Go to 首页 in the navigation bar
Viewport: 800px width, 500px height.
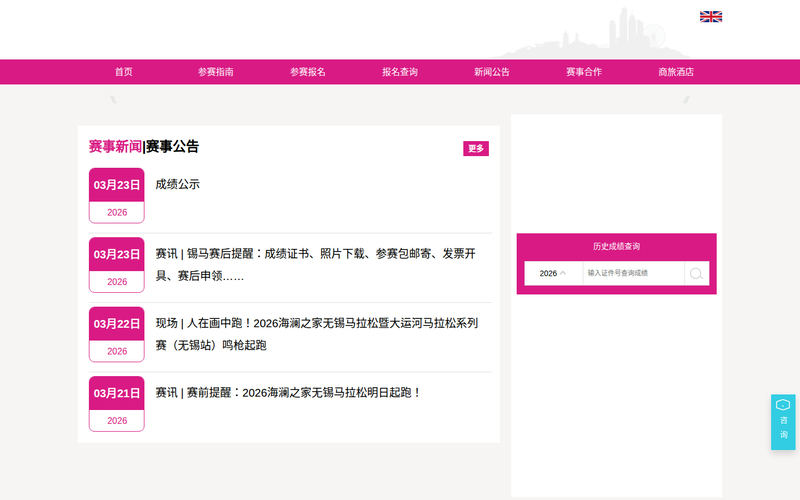tap(123, 72)
